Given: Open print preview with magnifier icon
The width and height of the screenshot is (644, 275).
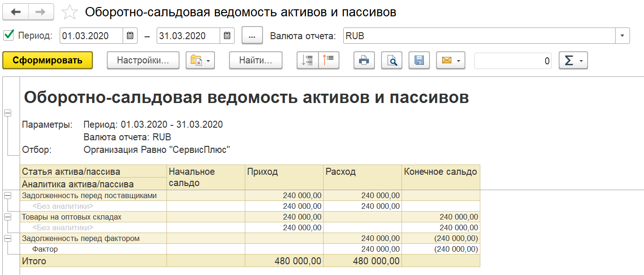Looking at the screenshot, I should [392, 60].
